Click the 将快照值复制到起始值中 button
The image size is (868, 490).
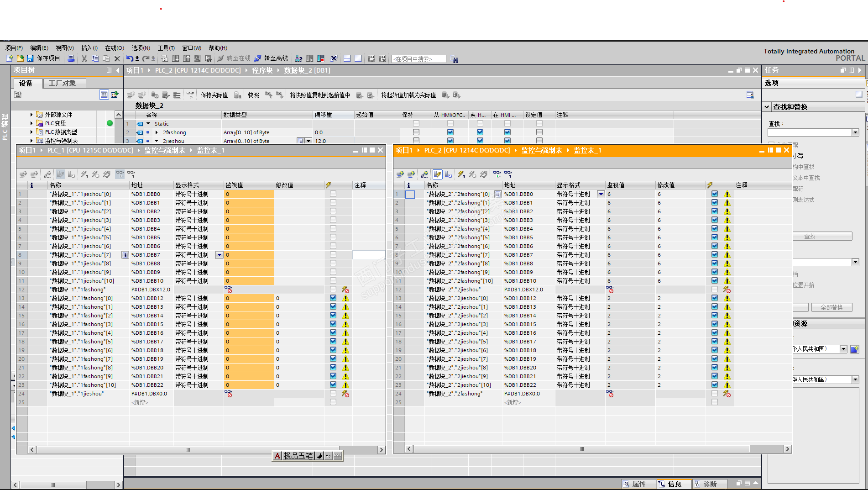tap(320, 95)
